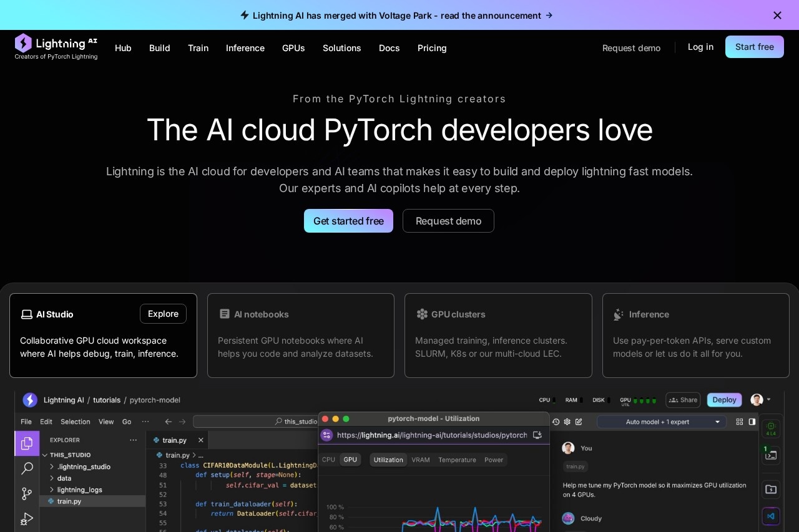
Task: Select the GPU toggle in utilization panel
Action: 350,460
